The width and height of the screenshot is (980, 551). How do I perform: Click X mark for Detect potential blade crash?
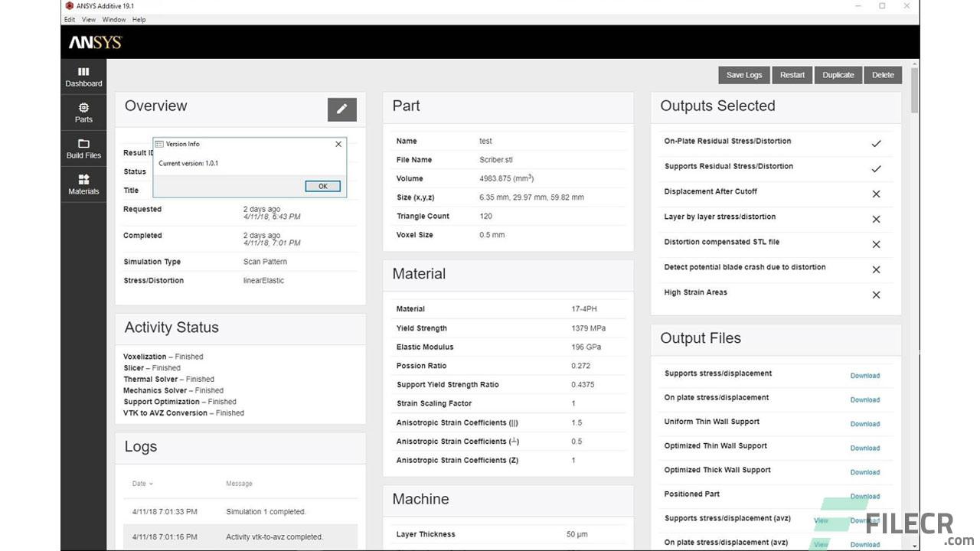pyautogui.click(x=877, y=269)
